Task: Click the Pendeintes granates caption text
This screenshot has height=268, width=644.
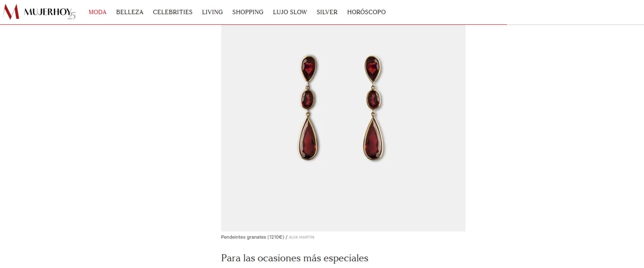Action: 252,237
